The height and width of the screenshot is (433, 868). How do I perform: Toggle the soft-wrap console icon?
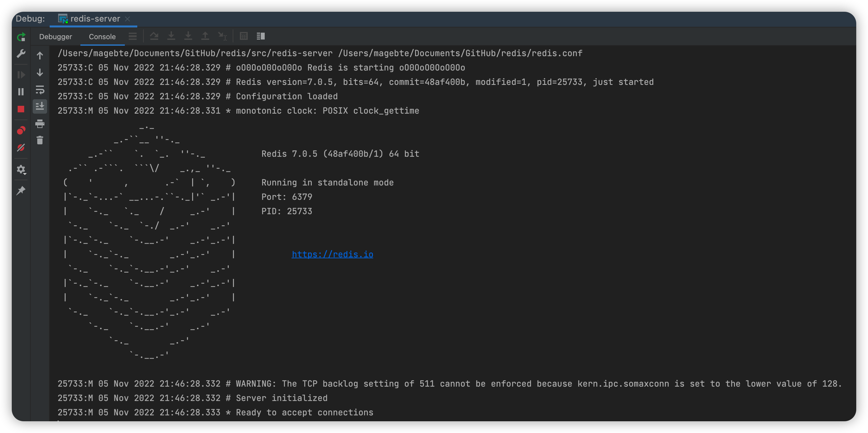tap(40, 90)
